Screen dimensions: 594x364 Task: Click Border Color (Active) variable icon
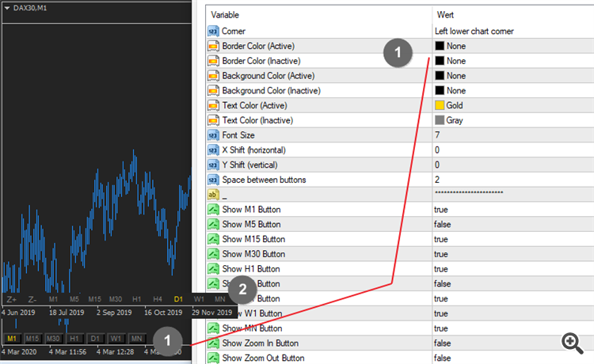(213, 46)
